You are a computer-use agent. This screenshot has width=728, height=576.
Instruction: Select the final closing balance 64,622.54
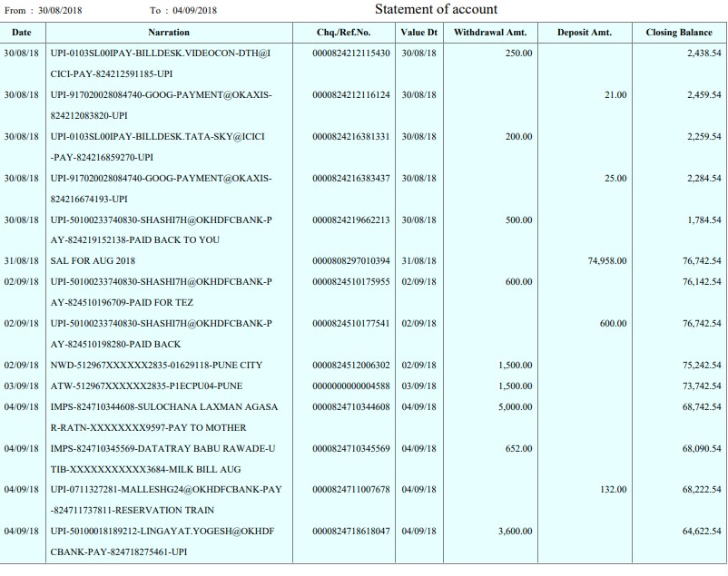[702, 532]
